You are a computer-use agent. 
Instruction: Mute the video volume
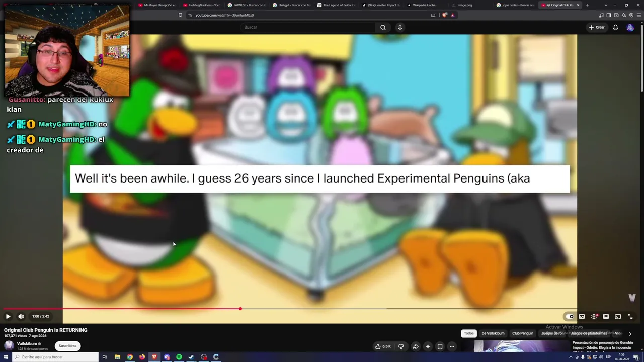[21, 316]
